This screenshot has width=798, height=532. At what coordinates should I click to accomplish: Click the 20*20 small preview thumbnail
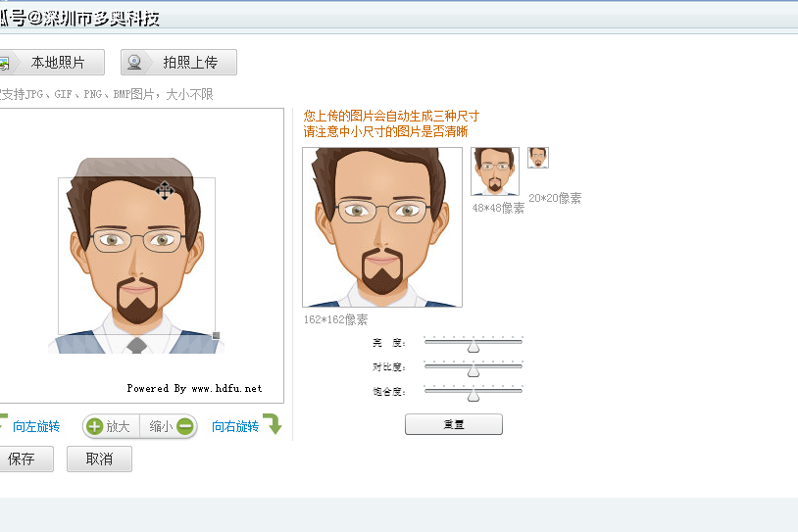(x=538, y=158)
